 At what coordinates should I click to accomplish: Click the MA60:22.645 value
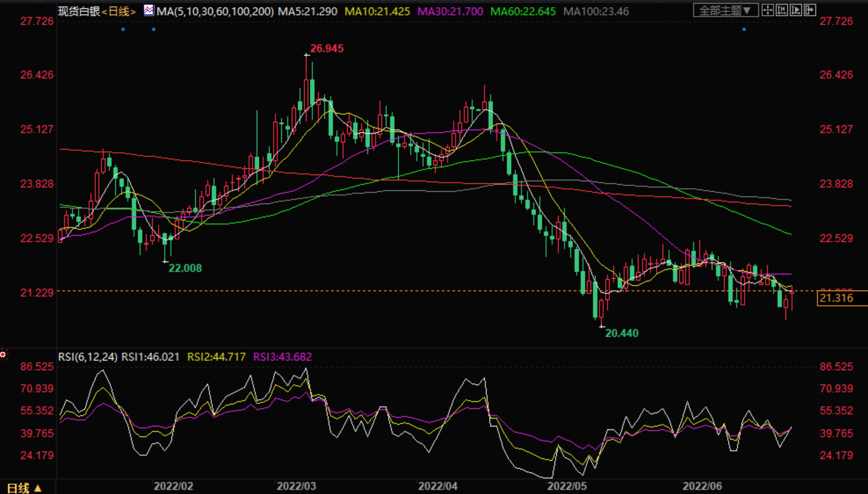(523, 11)
